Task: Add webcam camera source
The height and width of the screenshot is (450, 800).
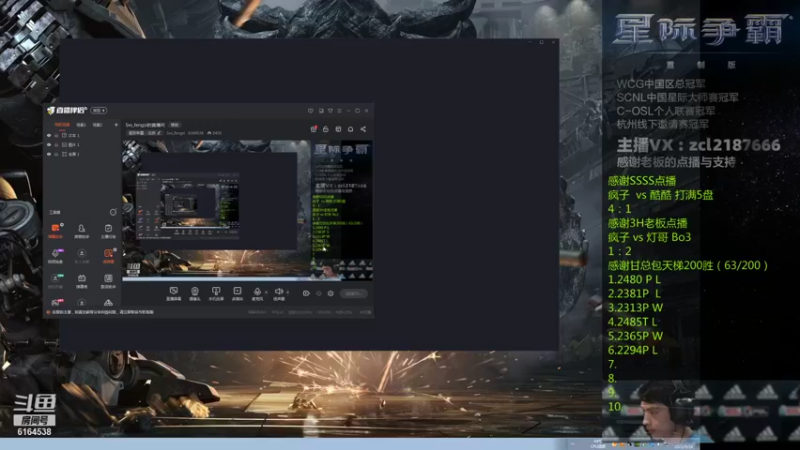Action: pyautogui.click(x=194, y=293)
